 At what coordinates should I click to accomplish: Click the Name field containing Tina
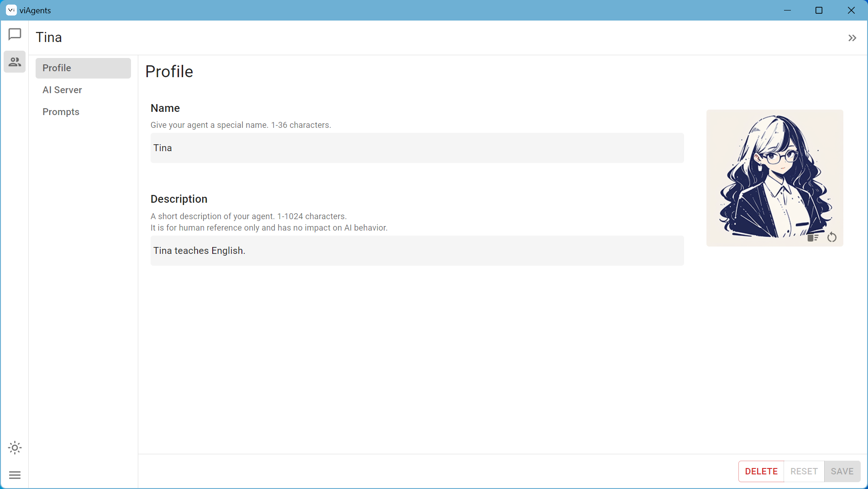[417, 148]
